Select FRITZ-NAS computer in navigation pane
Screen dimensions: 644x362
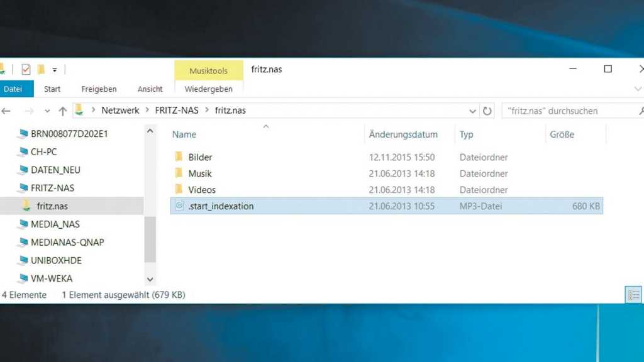tap(53, 188)
